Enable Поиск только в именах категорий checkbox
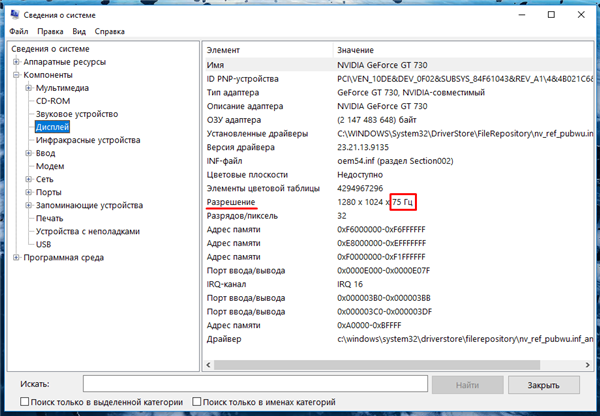The image size is (600, 416). point(197,401)
